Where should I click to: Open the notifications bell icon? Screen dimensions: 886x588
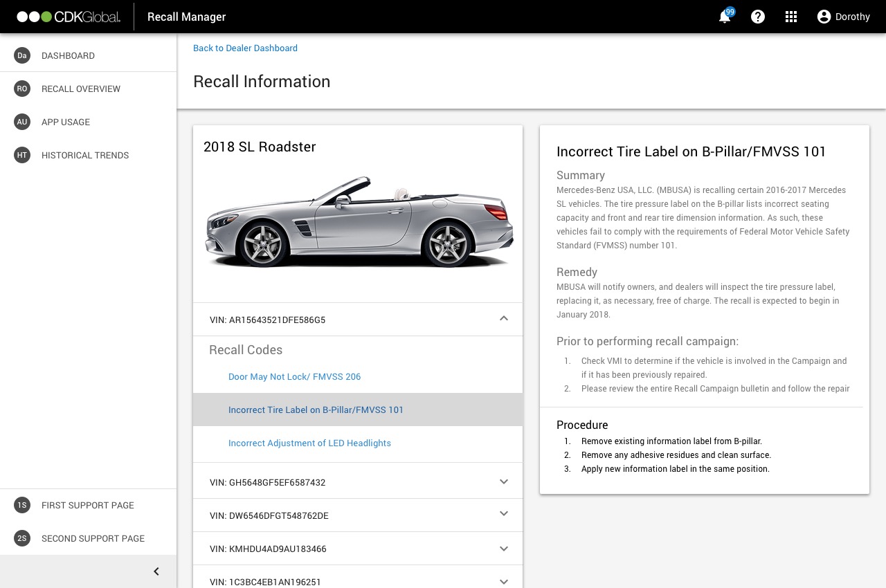725,17
